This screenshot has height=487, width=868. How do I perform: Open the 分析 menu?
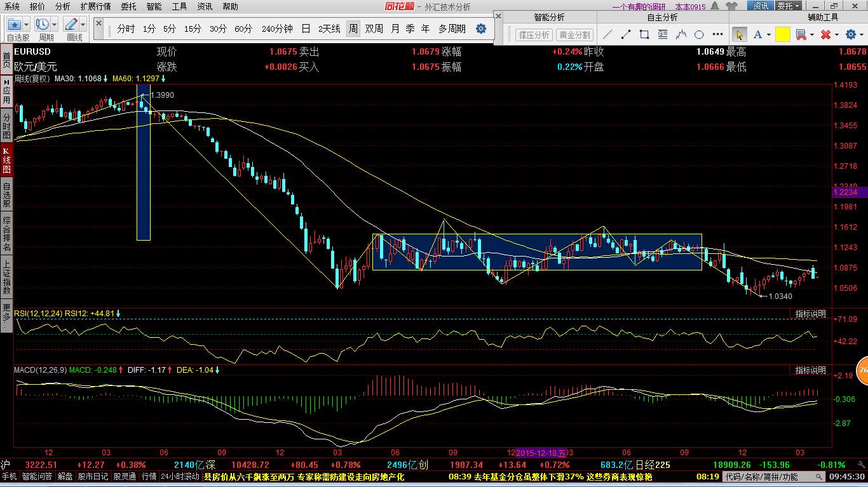[63, 6]
